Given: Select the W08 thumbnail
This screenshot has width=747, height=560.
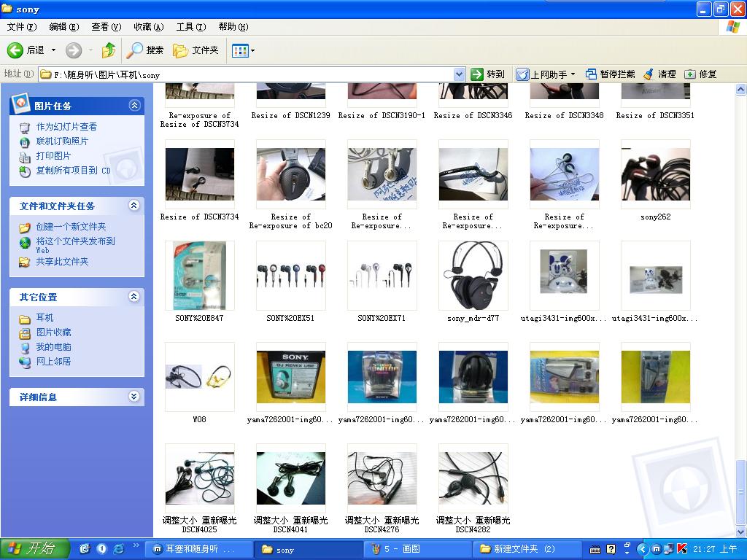Looking at the screenshot, I should point(200,377).
